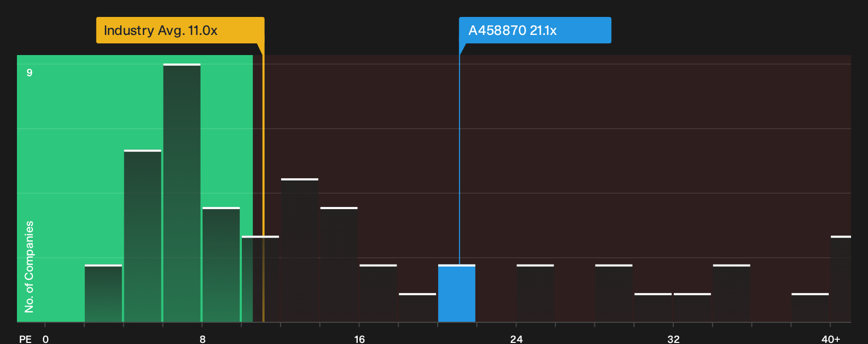The image size is (868, 344).
Task: Click the PE axis label 8
Action: [202, 339]
